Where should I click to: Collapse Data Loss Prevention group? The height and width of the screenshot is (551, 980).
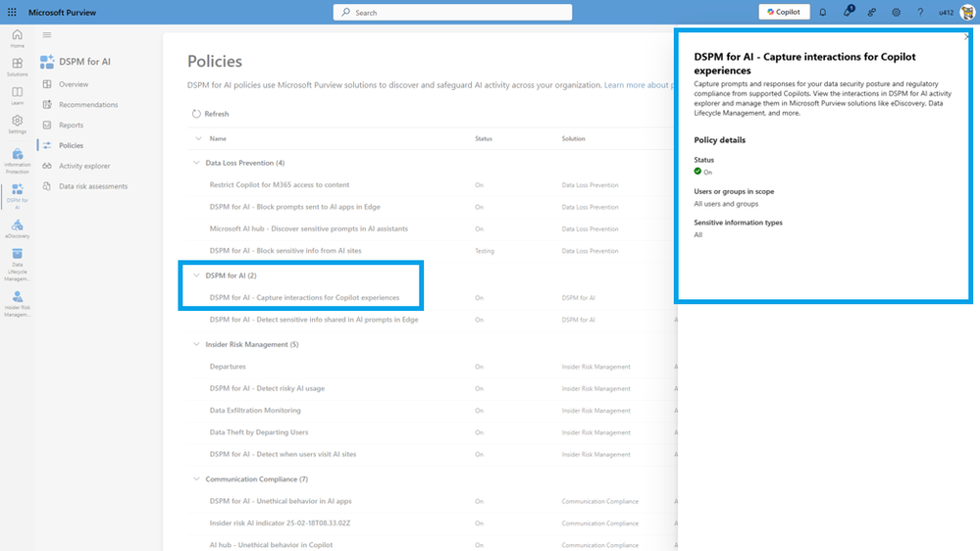coord(196,163)
